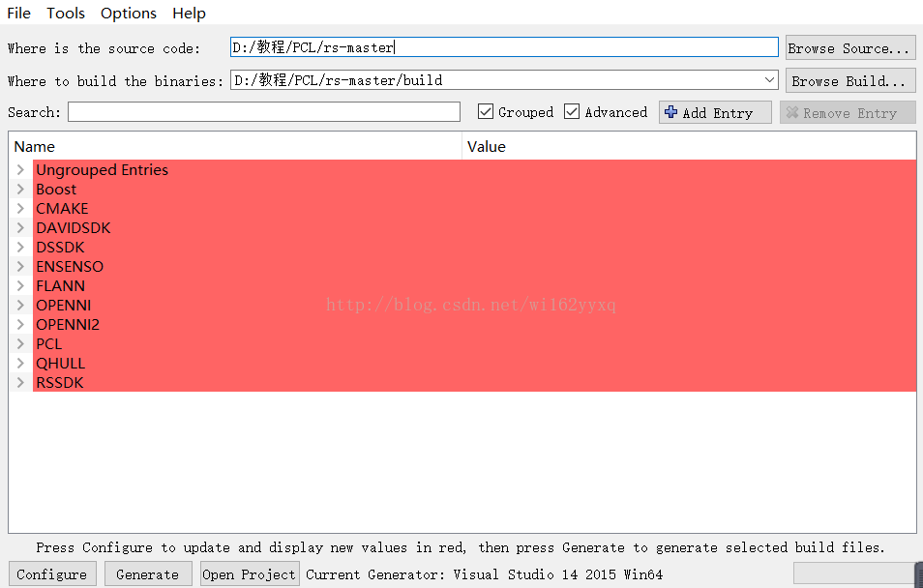The height and width of the screenshot is (588, 923).
Task: Expand the CMAKE group
Action: (x=20, y=208)
